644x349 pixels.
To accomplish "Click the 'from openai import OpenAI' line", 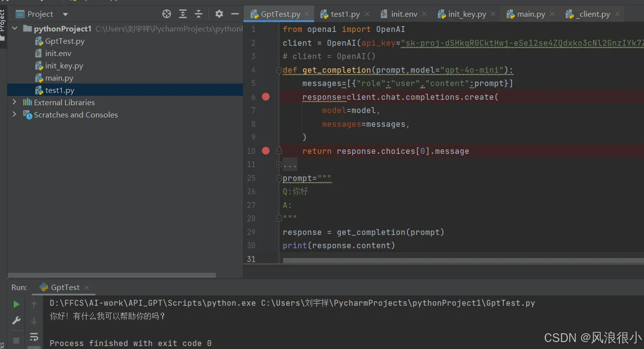I will [x=344, y=29].
